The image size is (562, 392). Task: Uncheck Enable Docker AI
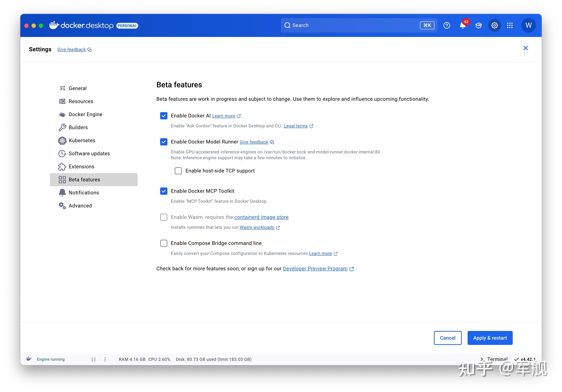click(164, 116)
